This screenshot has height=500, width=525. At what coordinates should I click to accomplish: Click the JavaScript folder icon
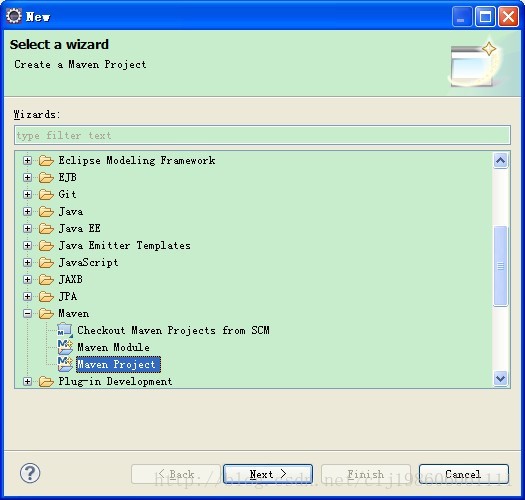point(46,263)
